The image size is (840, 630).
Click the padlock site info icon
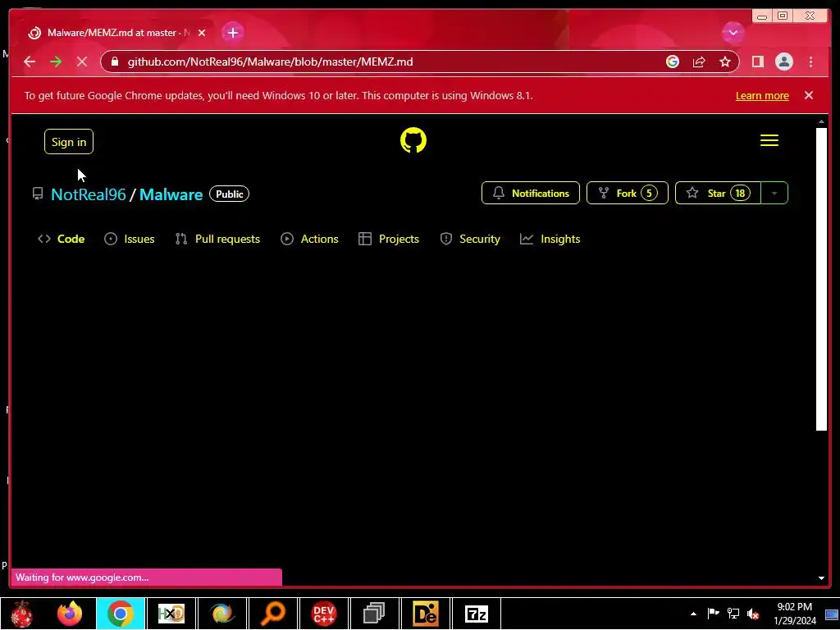pos(114,62)
